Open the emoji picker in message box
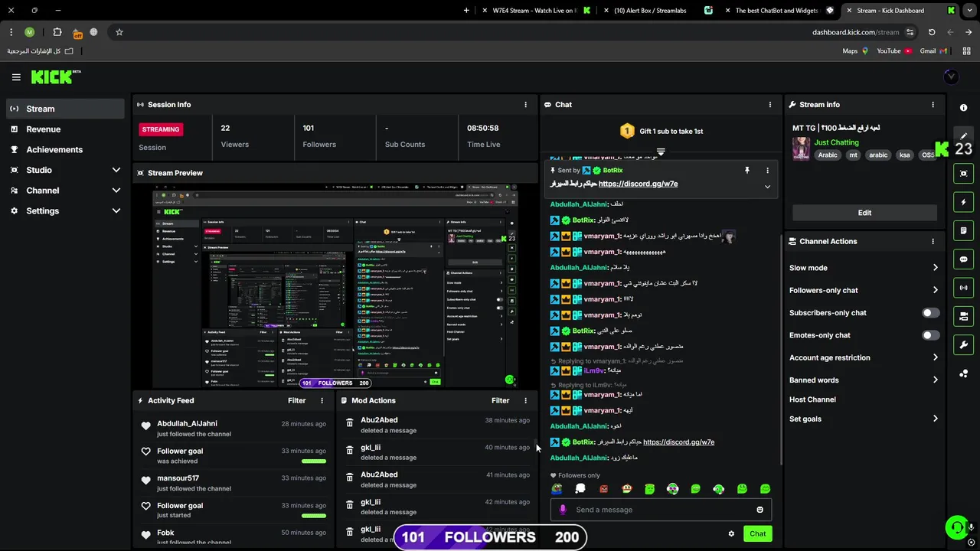 [x=759, y=510]
